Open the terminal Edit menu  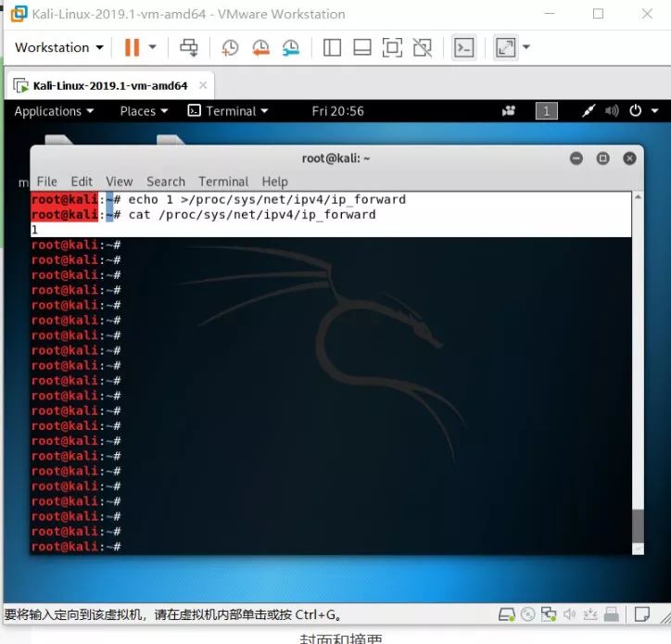point(82,182)
